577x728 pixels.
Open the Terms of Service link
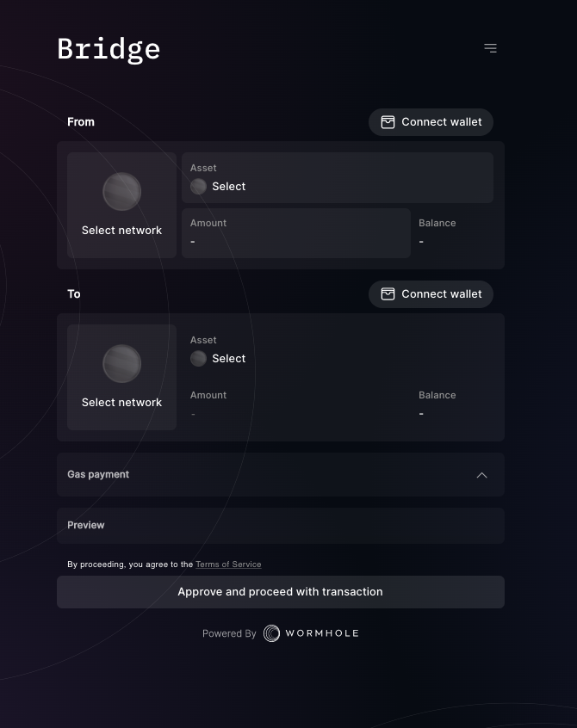tap(228, 564)
